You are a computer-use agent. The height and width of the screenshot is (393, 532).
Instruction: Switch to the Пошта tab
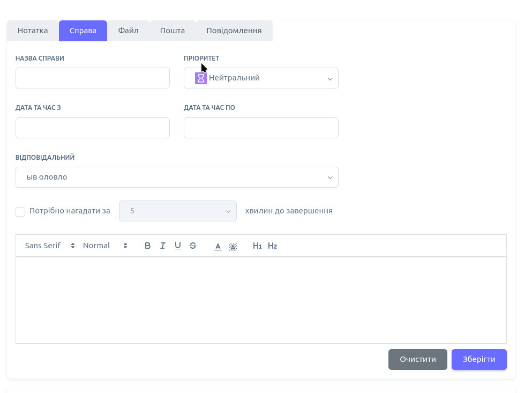(x=173, y=31)
